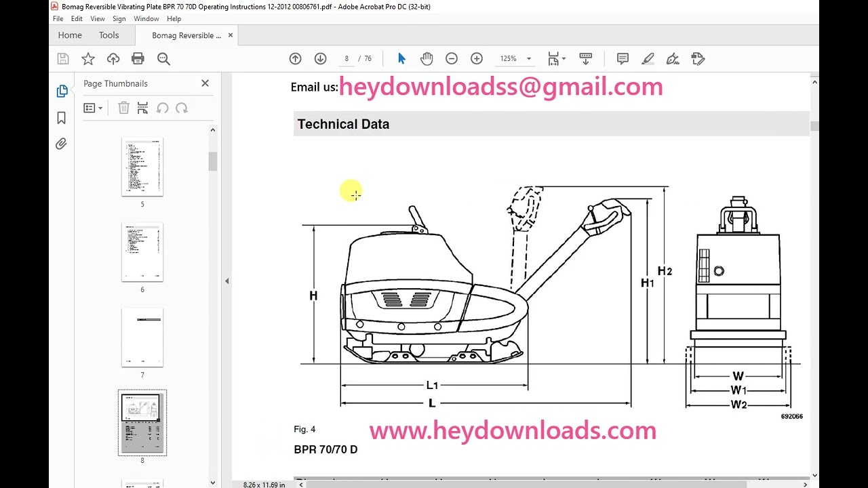
Task: Rotate page clockwise icon
Action: click(x=181, y=108)
